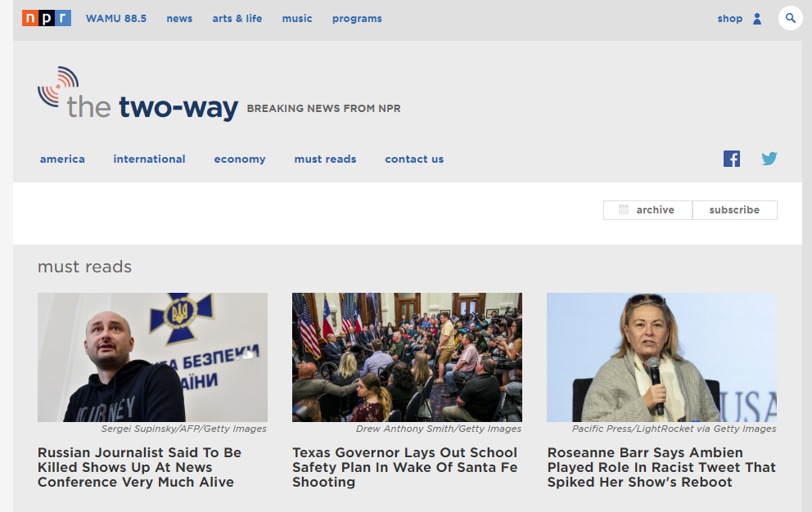This screenshot has width=812, height=512.
Task: Open WAMU 88.5 station link
Action: (x=116, y=19)
